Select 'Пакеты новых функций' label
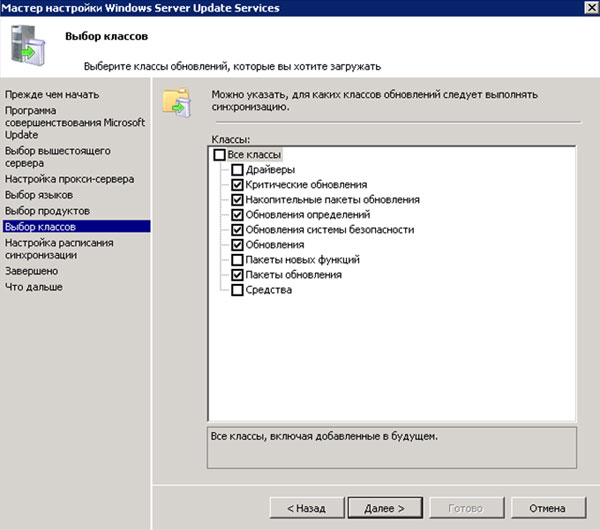600x530 pixels. [x=303, y=260]
